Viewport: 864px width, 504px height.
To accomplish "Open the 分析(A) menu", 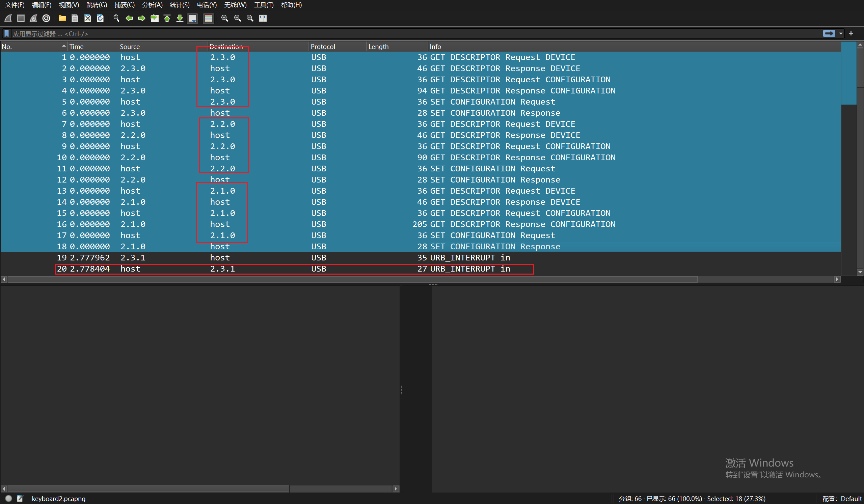I will click(x=152, y=5).
